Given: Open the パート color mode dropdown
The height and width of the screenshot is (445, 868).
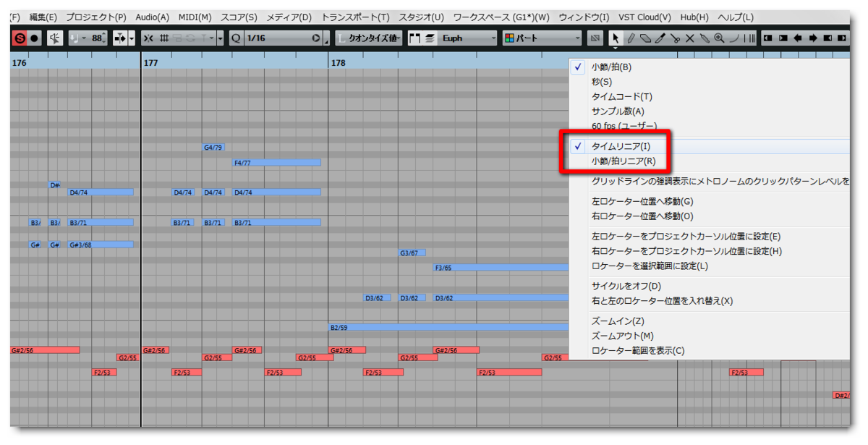Looking at the screenshot, I should (x=541, y=38).
